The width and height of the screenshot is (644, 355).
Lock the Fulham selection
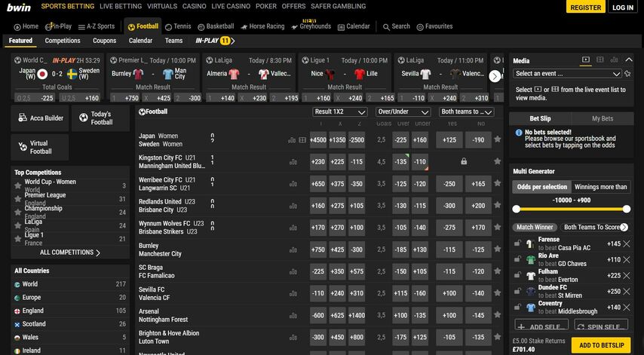tap(517, 275)
